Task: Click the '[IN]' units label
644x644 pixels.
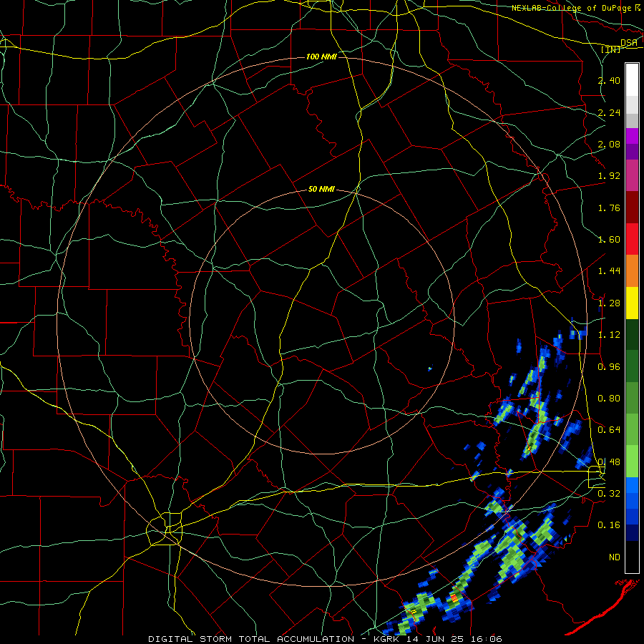Action: tap(611, 50)
